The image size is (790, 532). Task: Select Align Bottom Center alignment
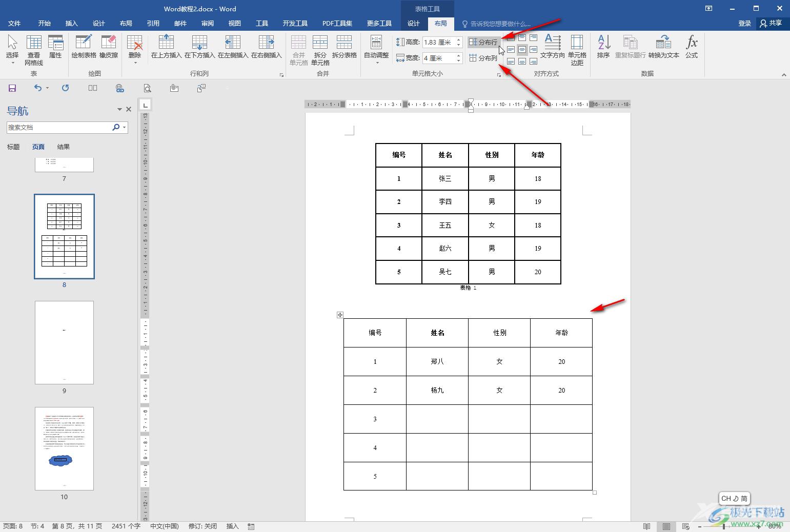click(522, 62)
